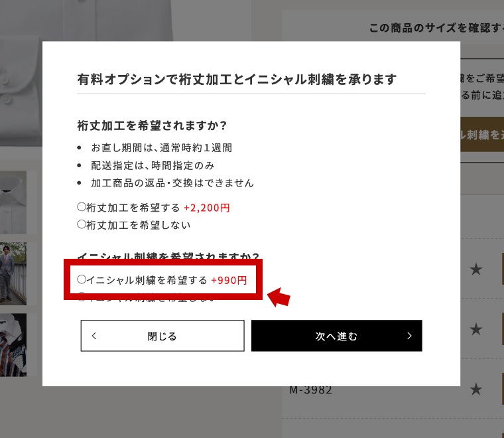This screenshot has width=504, height=438.
Task: Select イニシャル刺繍を希望する +990円 radio button
Action: 82,279
